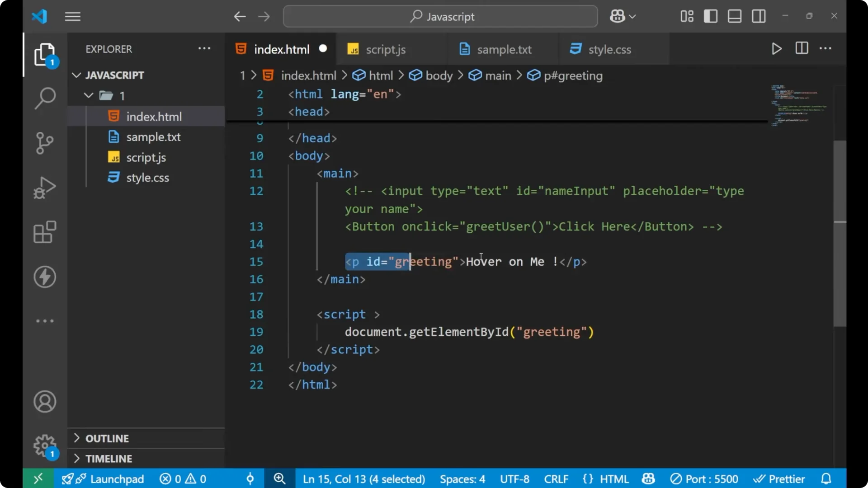Toggle the secondary sidebar
This screenshot has width=868, height=488.
[759, 16]
